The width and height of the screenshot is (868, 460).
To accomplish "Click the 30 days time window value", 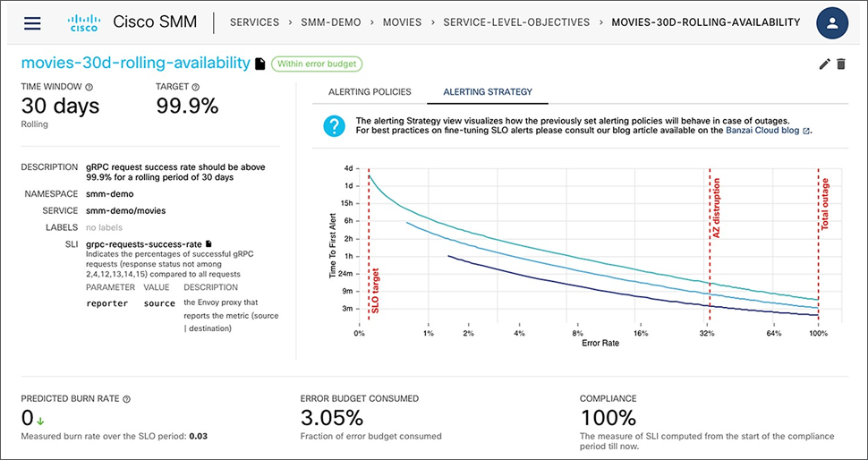I will pos(60,106).
